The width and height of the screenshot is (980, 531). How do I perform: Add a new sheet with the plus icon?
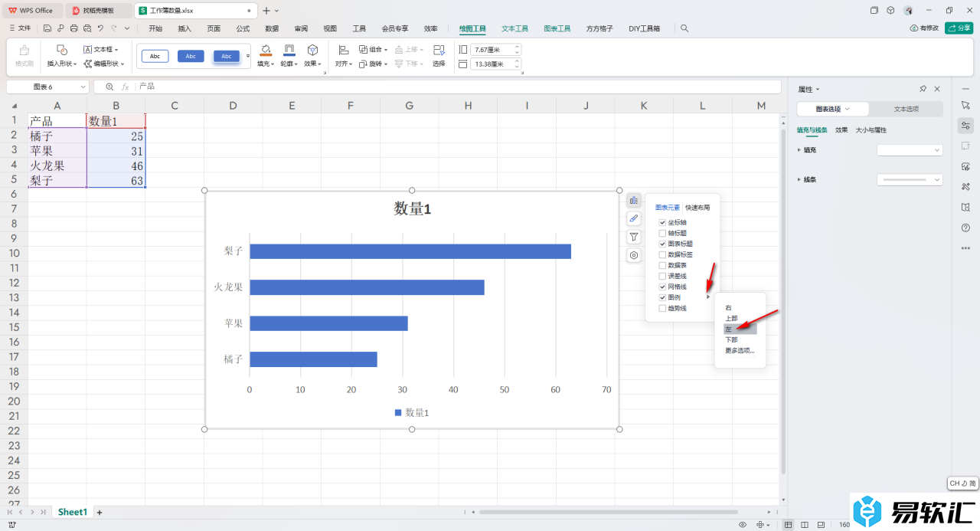click(x=99, y=512)
